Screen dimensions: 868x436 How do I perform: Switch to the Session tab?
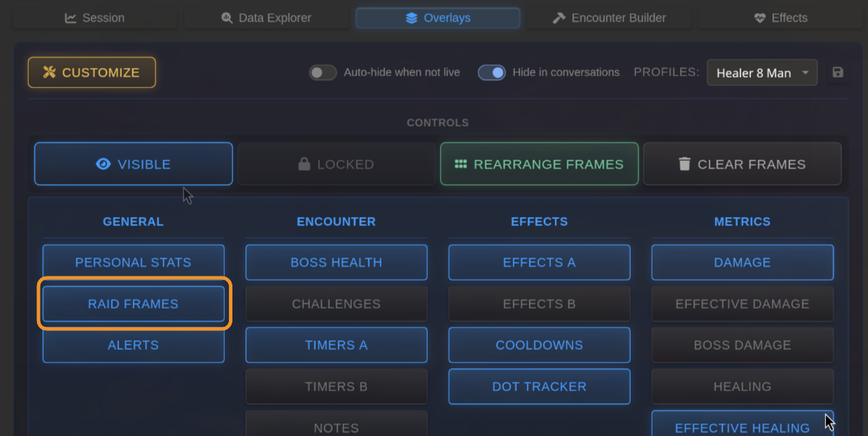94,18
